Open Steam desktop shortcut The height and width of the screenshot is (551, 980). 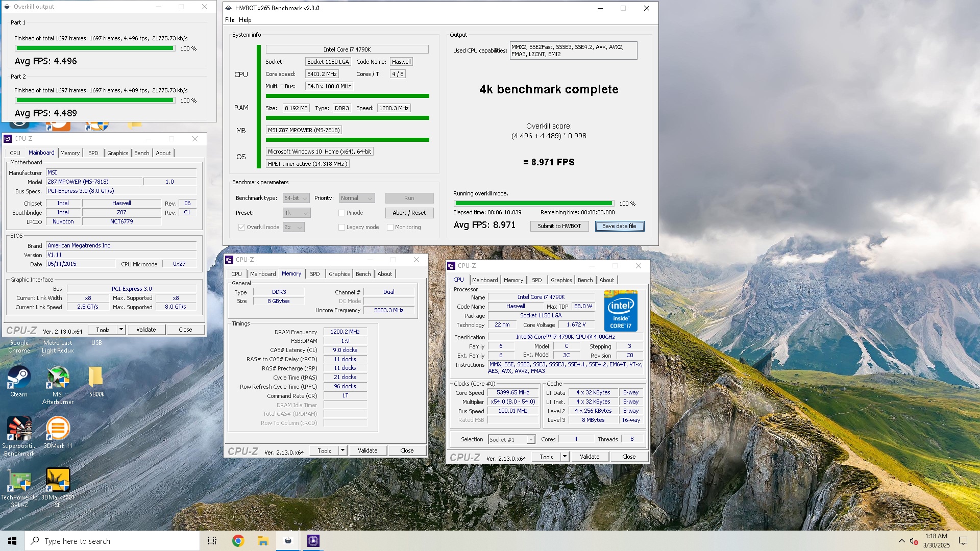coord(19,382)
